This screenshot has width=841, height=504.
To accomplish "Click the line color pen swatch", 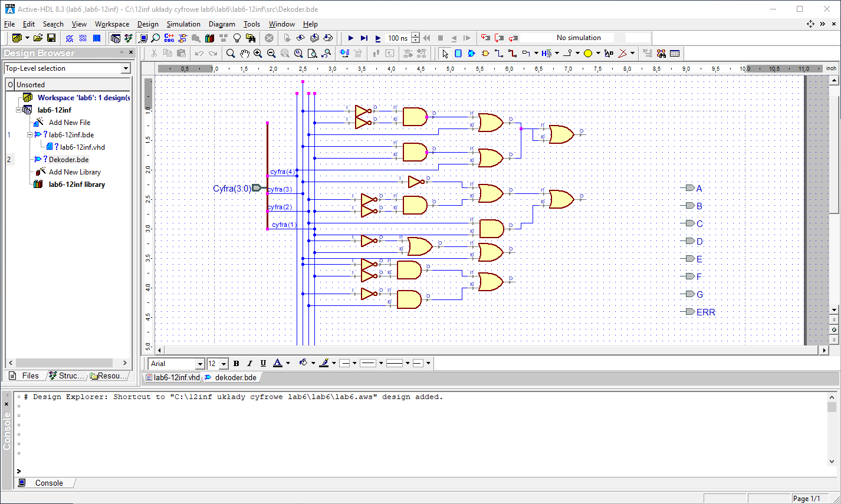I will tap(324, 363).
